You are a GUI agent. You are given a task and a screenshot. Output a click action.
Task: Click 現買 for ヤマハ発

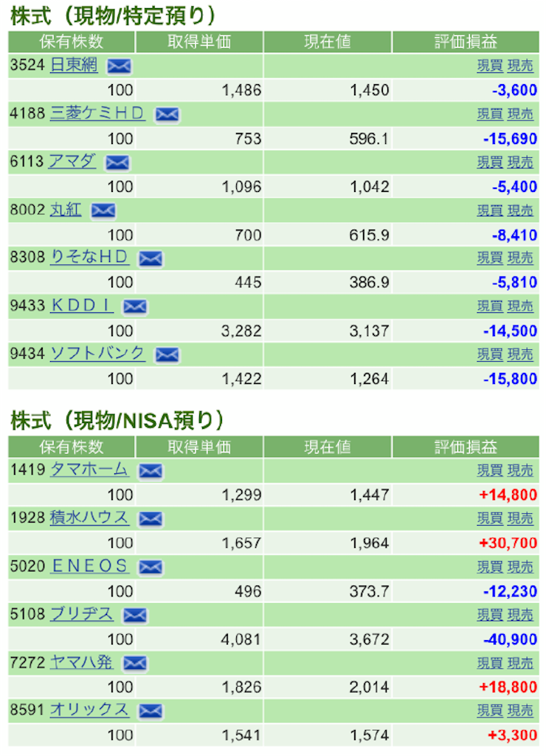490,664
